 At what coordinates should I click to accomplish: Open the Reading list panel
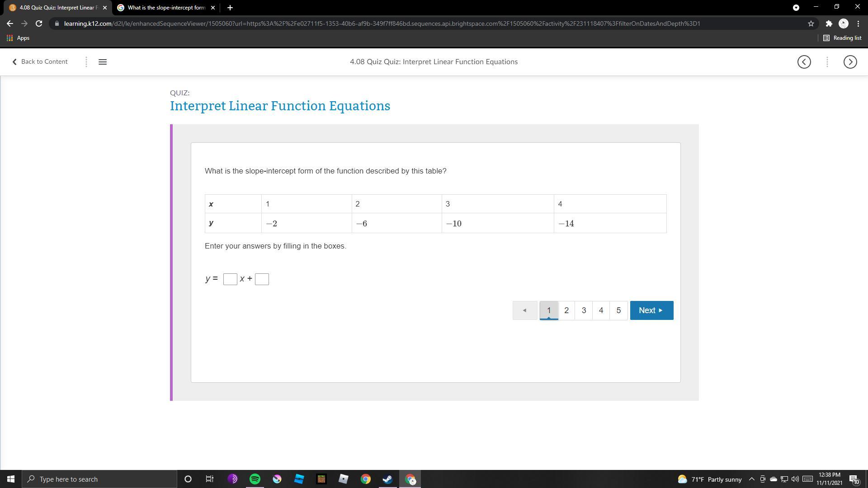click(x=842, y=38)
